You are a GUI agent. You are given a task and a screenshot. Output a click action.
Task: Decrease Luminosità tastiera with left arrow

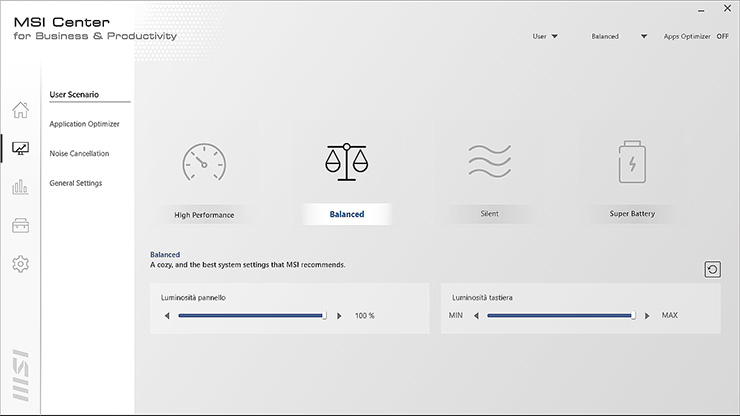[477, 315]
